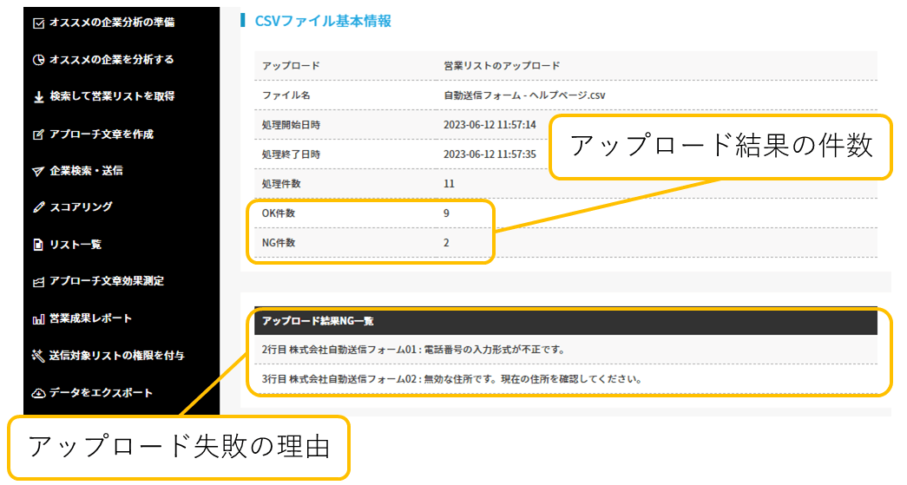Select データをエクスポート in the sidebar
The height and width of the screenshot is (485, 907).
(x=98, y=393)
